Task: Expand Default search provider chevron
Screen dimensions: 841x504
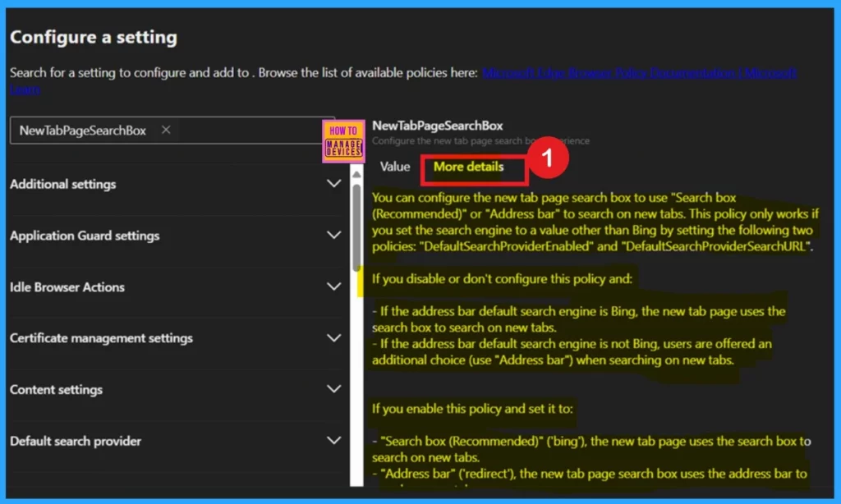Action: tap(333, 440)
